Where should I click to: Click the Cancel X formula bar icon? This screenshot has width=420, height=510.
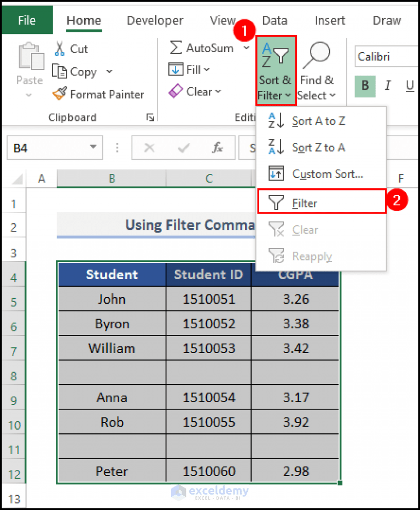coord(149,148)
